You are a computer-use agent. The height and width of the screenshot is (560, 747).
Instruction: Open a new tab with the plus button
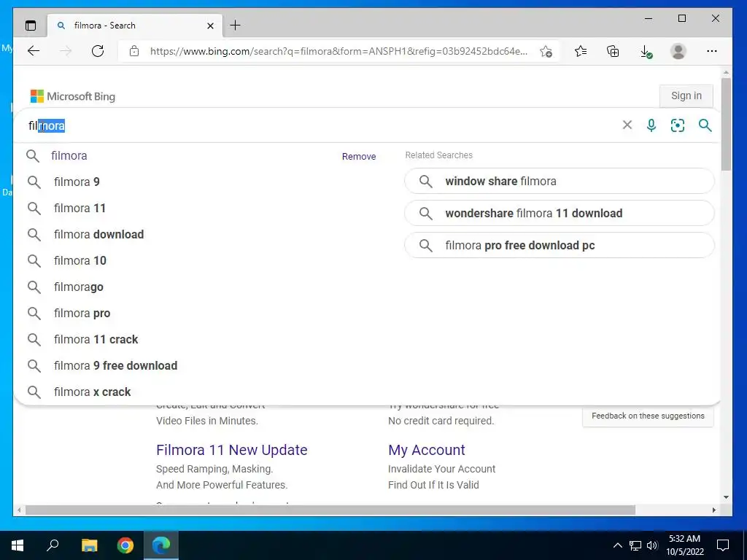click(x=236, y=26)
